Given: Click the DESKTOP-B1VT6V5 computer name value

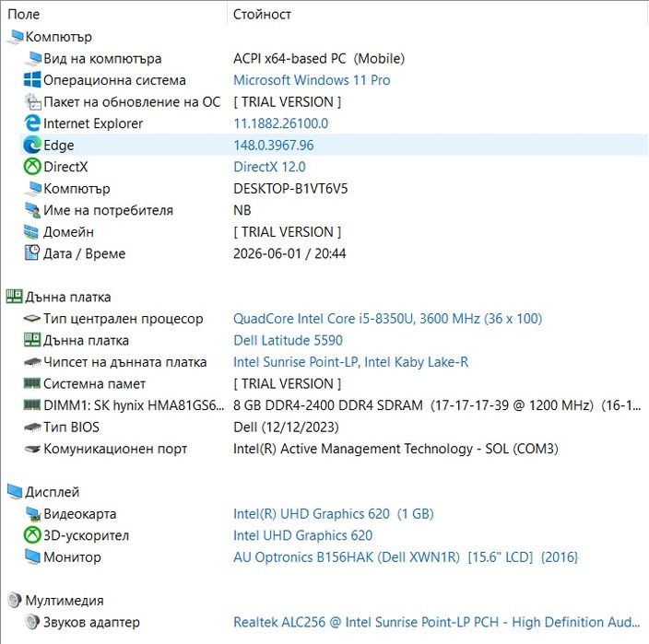Looking at the screenshot, I should pyautogui.click(x=290, y=189).
